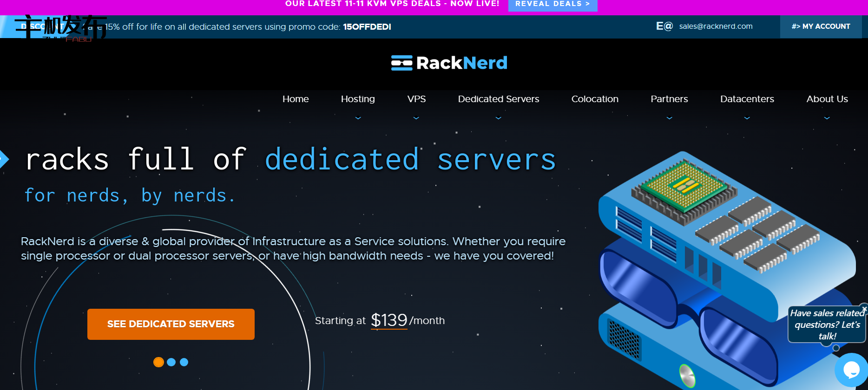Expand the VPS dropdown chevron
This screenshot has height=390, width=868.
click(416, 118)
